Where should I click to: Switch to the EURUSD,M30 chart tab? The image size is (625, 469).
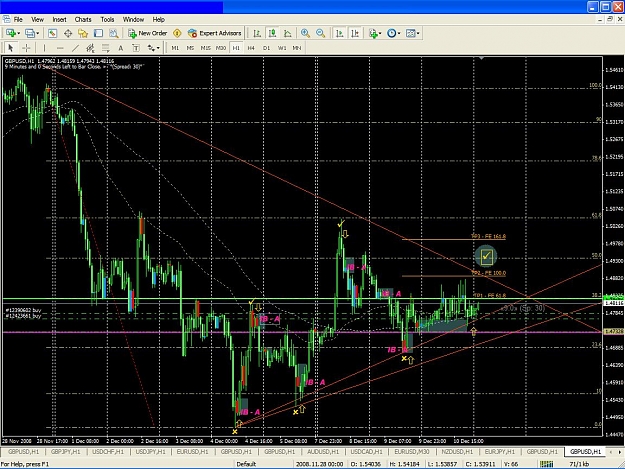pos(412,452)
